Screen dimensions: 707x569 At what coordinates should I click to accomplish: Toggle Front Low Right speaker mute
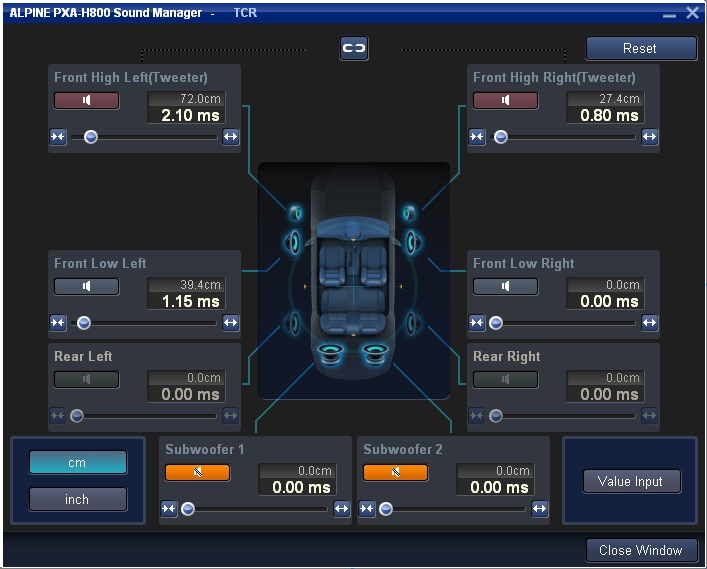505,286
